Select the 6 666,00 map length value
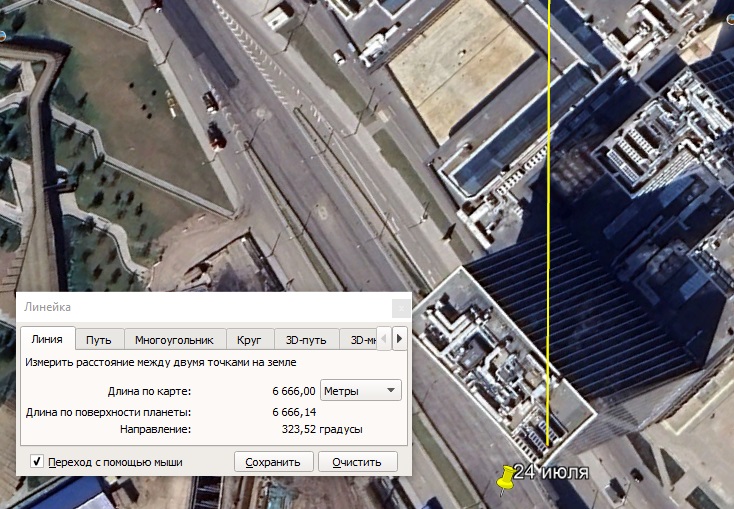 (x=294, y=391)
